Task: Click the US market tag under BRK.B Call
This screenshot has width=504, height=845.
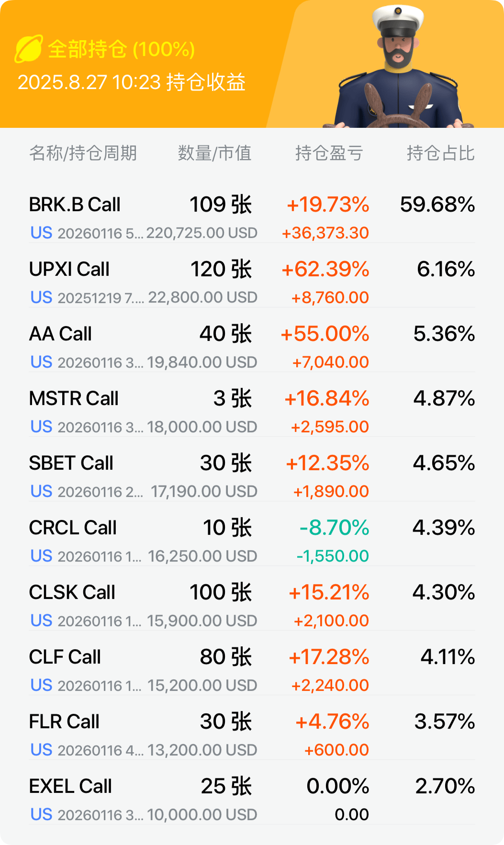Action: click(x=41, y=233)
